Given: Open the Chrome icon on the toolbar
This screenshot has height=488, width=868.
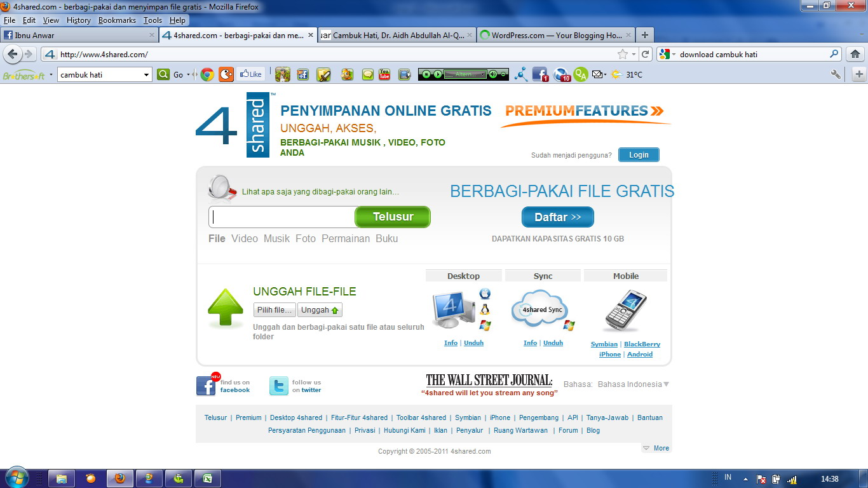Looking at the screenshot, I should [x=207, y=74].
